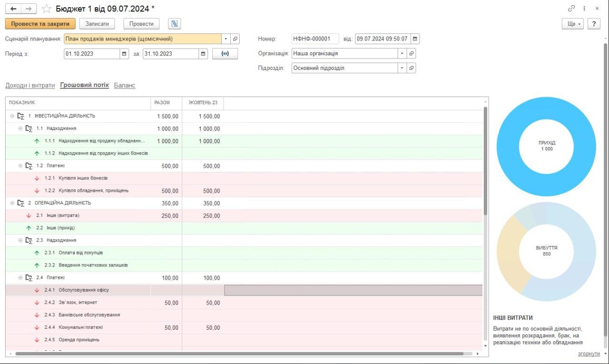Collapse 1 Інвестиційна діяльність group
This screenshot has height=364, width=609.
(12, 116)
